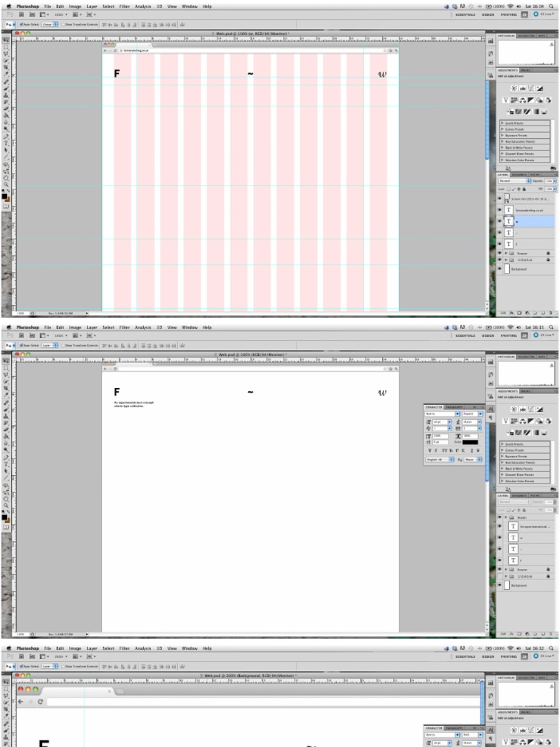Click foreground color swatch in top screenshot's toolbox
The width and height of the screenshot is (560, 747).
[4, 196]
